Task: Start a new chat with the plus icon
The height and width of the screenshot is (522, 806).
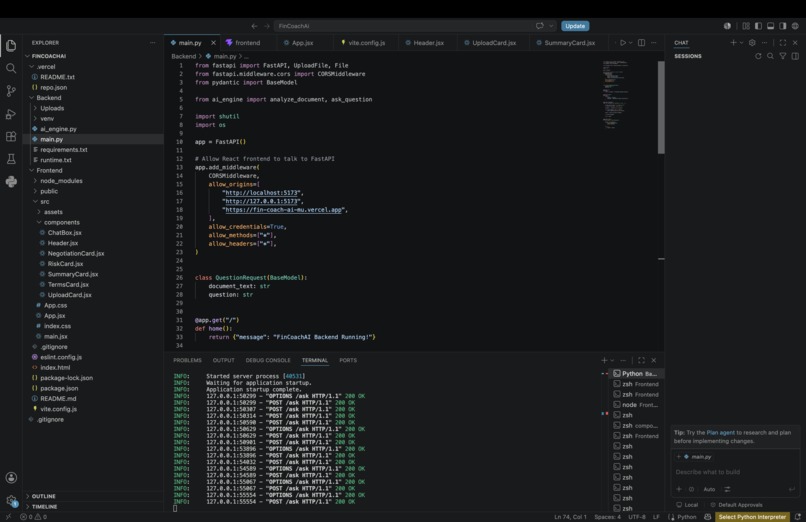Action: click(x=733, y=43)
